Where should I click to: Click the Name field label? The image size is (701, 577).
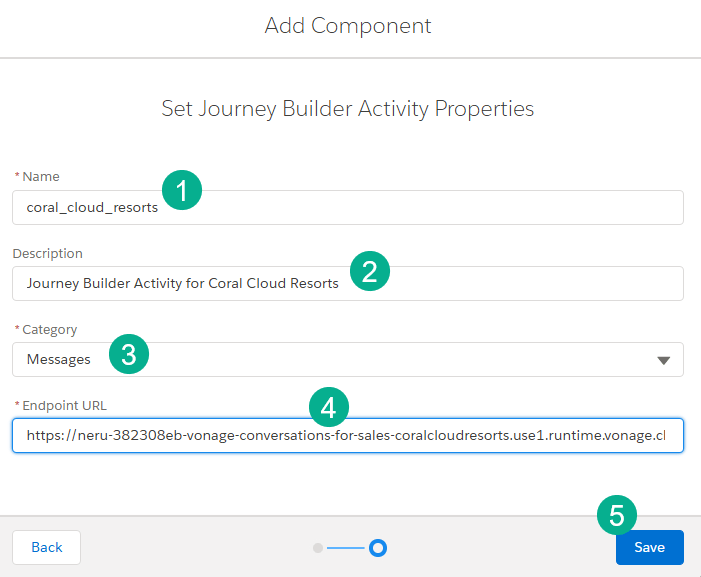coord(41,177)
